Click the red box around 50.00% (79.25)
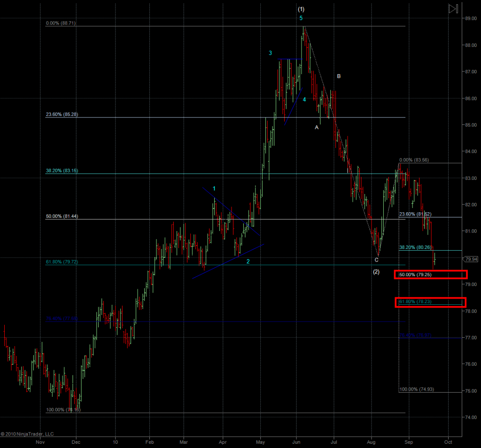 tap(430, 275)
